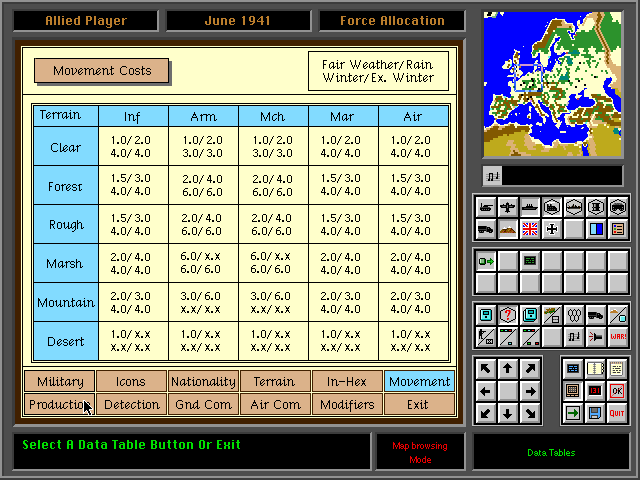Image resolution: width=640 pixels, height=480 pixels.
Task: Click the red QUIT button
Action: tap(617, 413)
